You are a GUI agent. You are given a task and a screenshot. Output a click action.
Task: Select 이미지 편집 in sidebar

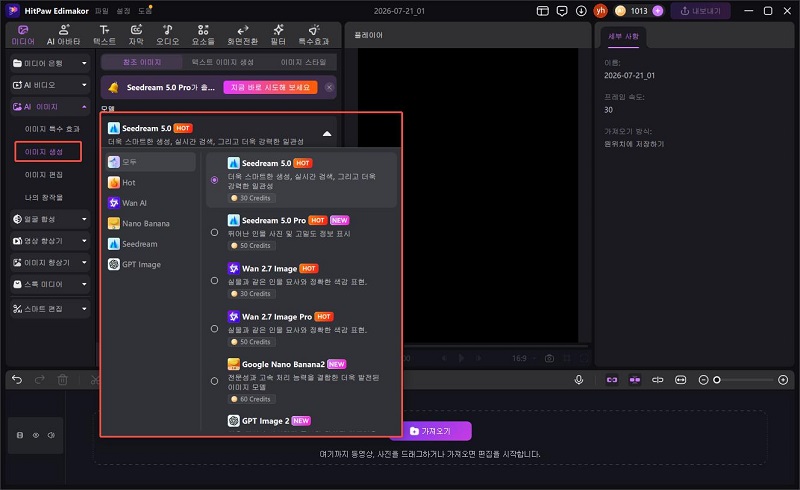[44, 175]
